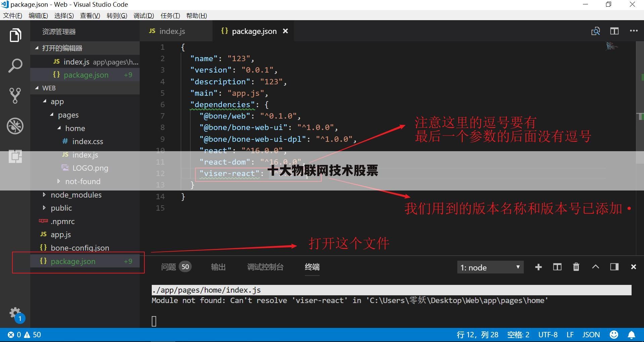Click errors and warnings count in status bar
This screenshot has height=342, width=644.
[x=24, y=335]
